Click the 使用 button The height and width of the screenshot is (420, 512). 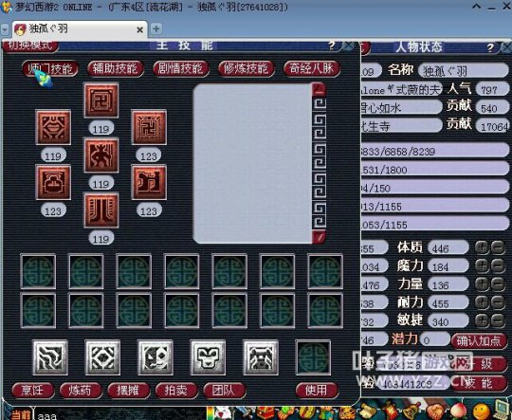tap(317, 391)
